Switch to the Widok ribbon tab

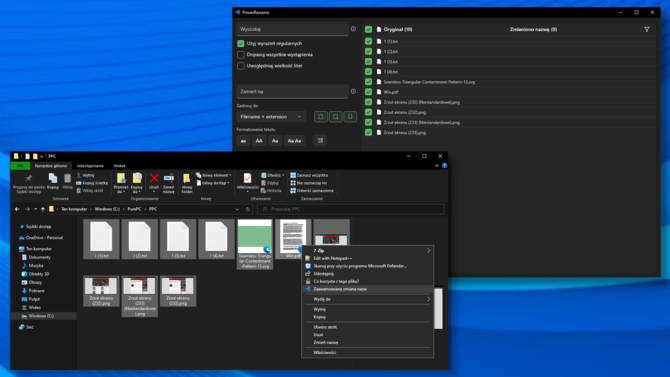pos(120,166)
